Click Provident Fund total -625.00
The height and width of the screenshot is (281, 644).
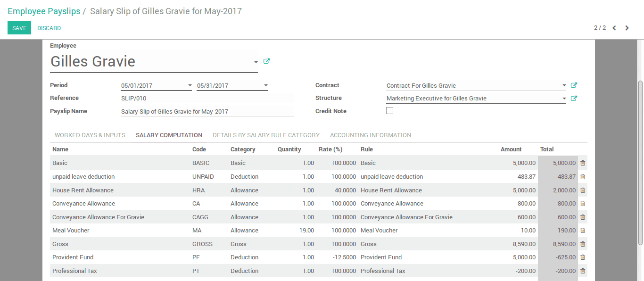[566, 257]
